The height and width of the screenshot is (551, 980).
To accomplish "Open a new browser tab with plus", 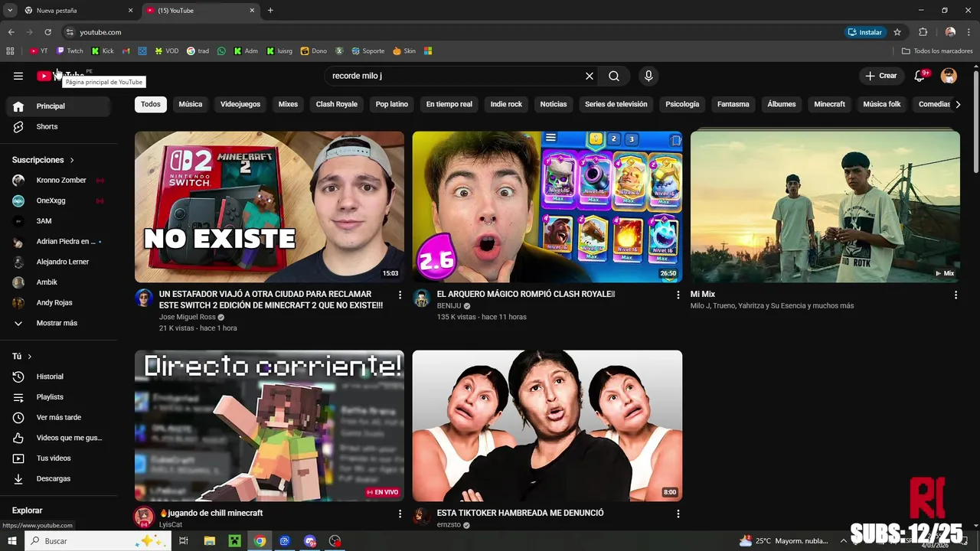I will coord(270,10).
